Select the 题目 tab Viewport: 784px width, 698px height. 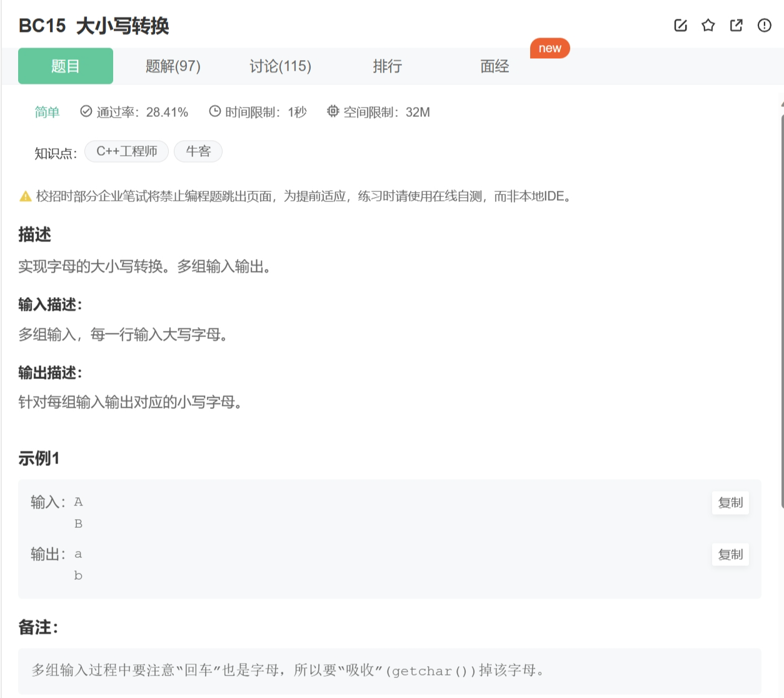click(x=65, y=66)
